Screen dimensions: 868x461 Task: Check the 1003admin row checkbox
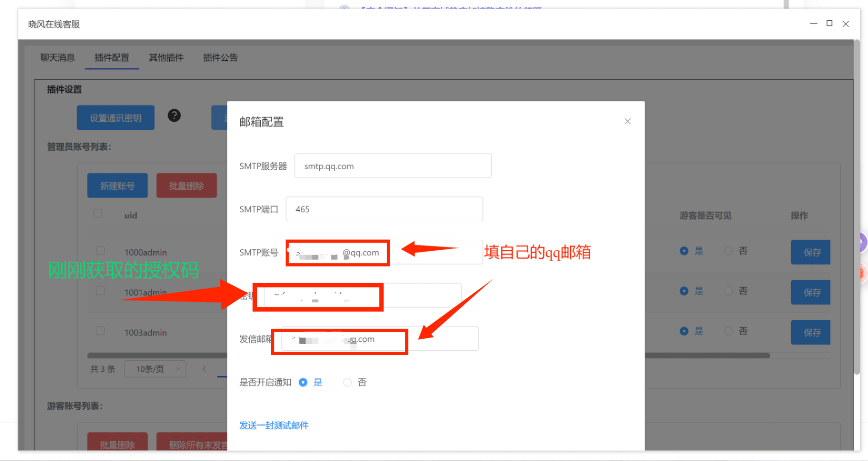click(100, 330)
